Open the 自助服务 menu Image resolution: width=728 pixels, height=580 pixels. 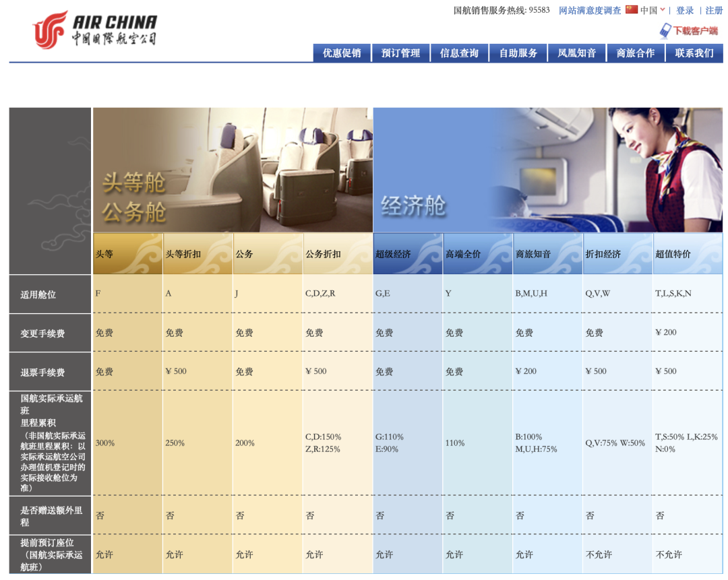click(x=518, y=53)
